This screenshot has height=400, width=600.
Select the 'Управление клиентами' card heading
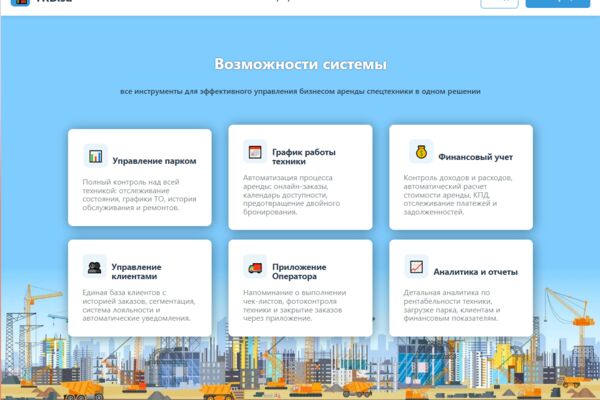[136, 271]
